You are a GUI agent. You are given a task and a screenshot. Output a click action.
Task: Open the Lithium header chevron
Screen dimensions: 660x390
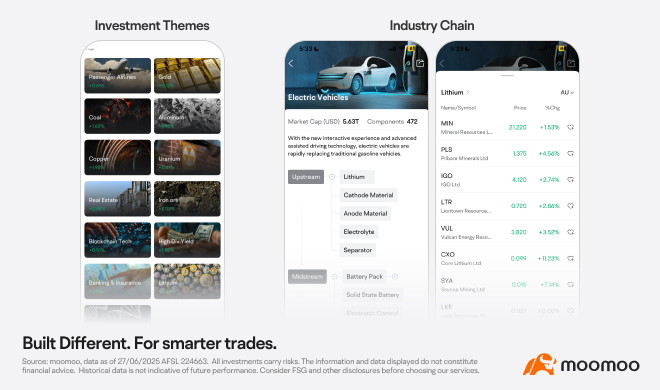tap(468, 93)
